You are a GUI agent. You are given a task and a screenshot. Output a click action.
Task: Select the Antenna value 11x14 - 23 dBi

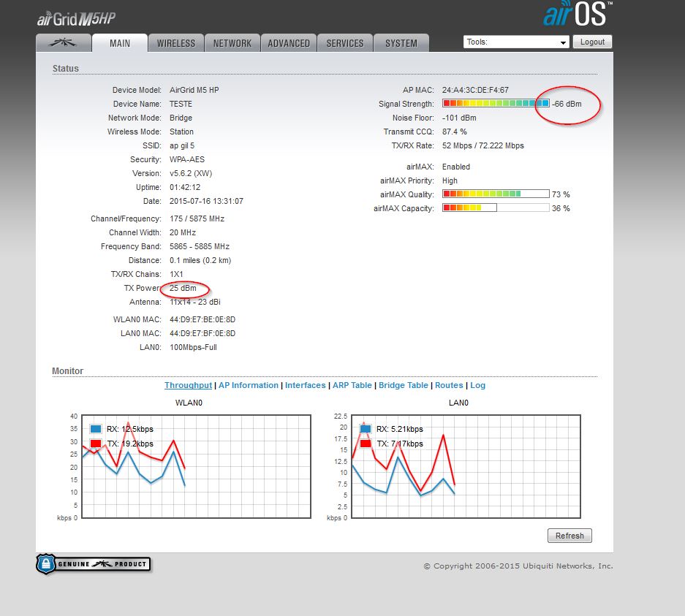coord(195,302)
